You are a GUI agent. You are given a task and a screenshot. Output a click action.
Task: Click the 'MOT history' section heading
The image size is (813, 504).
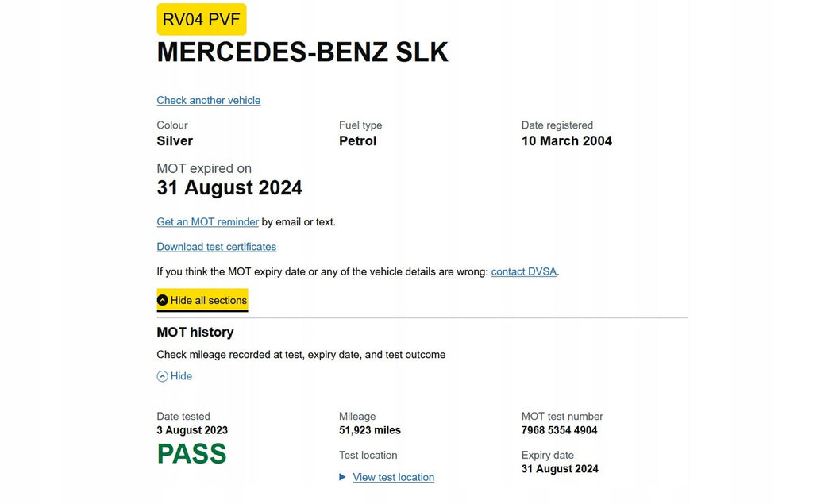[195, 332]
